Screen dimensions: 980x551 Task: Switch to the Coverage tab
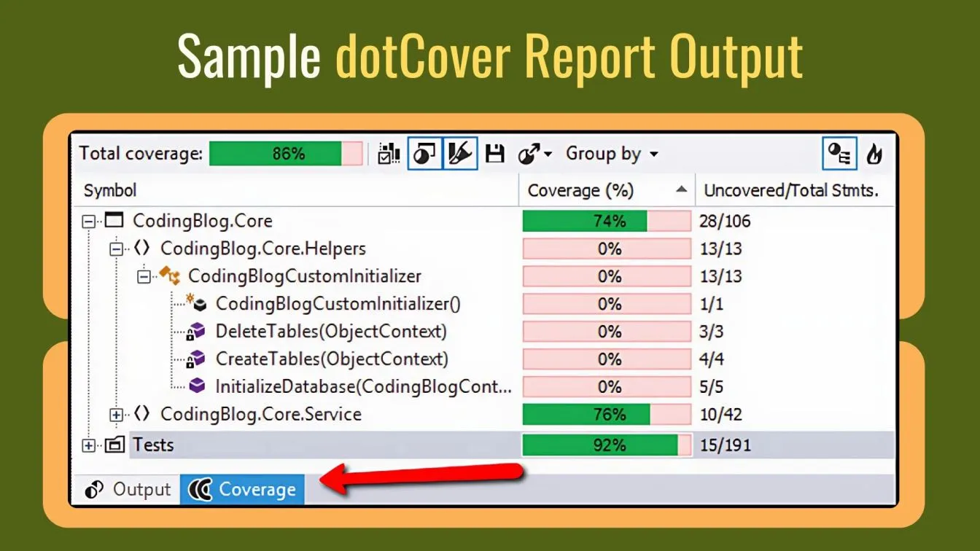pos(242,490)
